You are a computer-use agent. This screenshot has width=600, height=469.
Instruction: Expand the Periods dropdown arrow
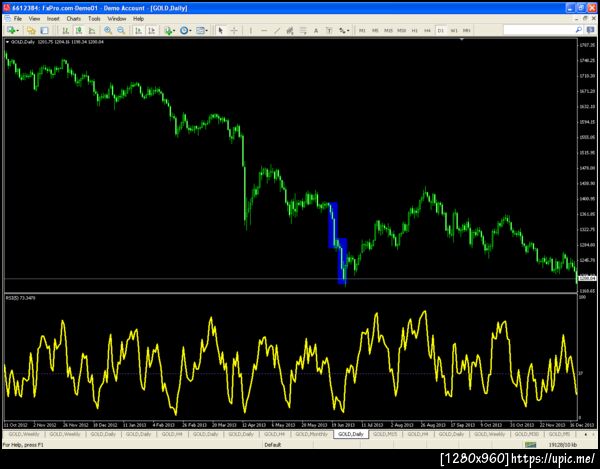coord(191,31)
